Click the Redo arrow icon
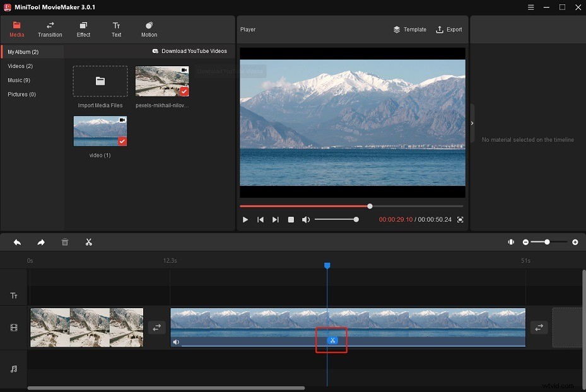586x392 pixels. [x=41, y=242]
